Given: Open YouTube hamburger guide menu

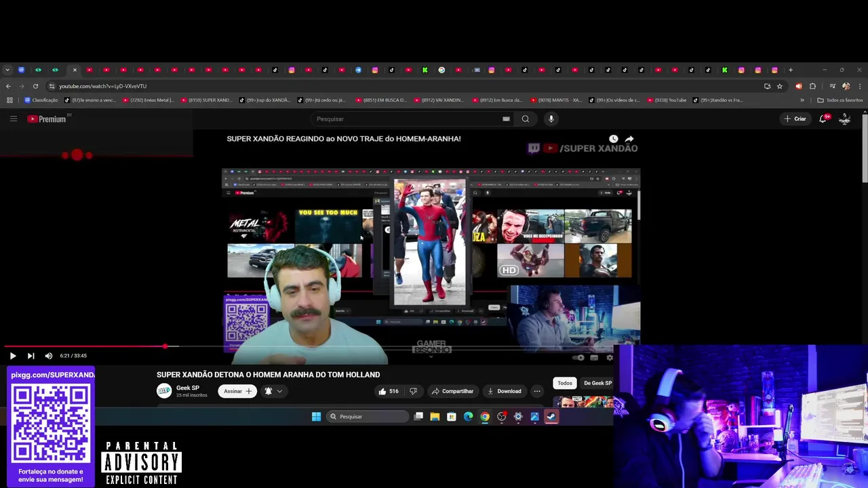Looking at the screenshot, I should [13, 119].
